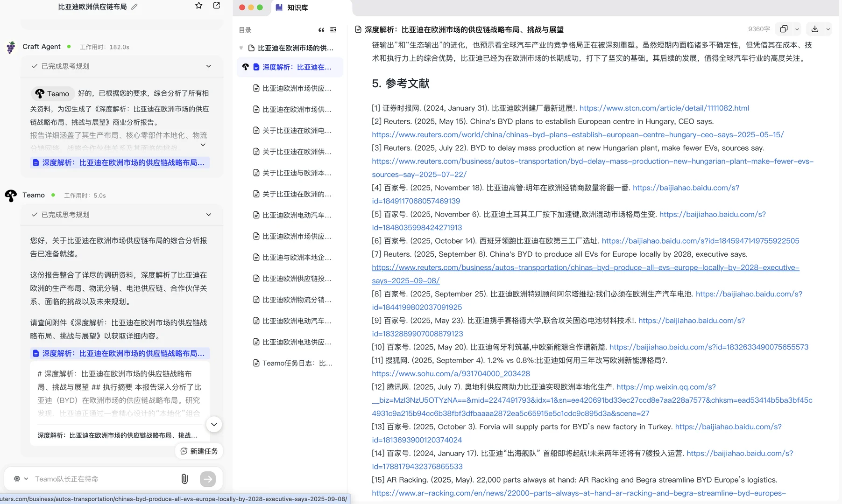Open the quote citation icon above the目录 panel

(x=321, y=30)
